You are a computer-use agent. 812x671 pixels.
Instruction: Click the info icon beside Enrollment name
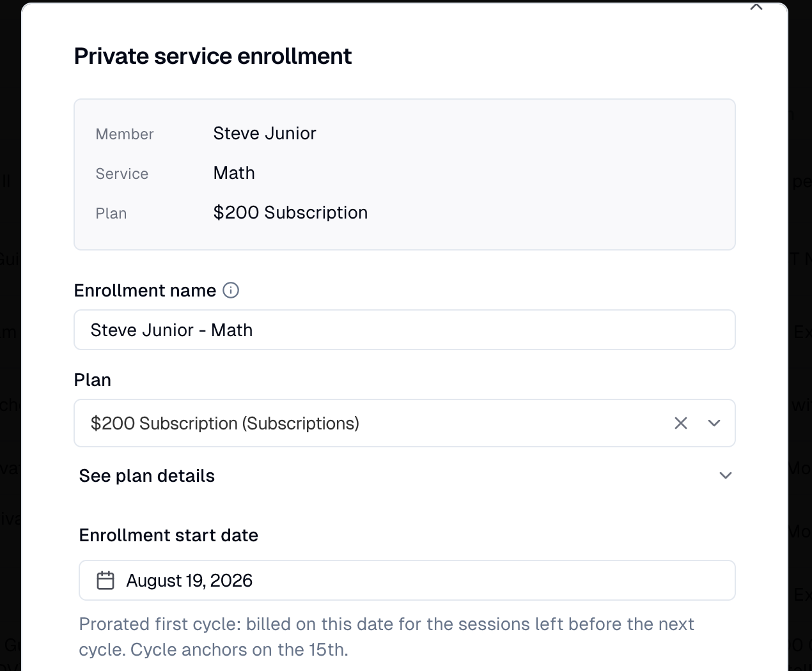[x=231, y=290]
